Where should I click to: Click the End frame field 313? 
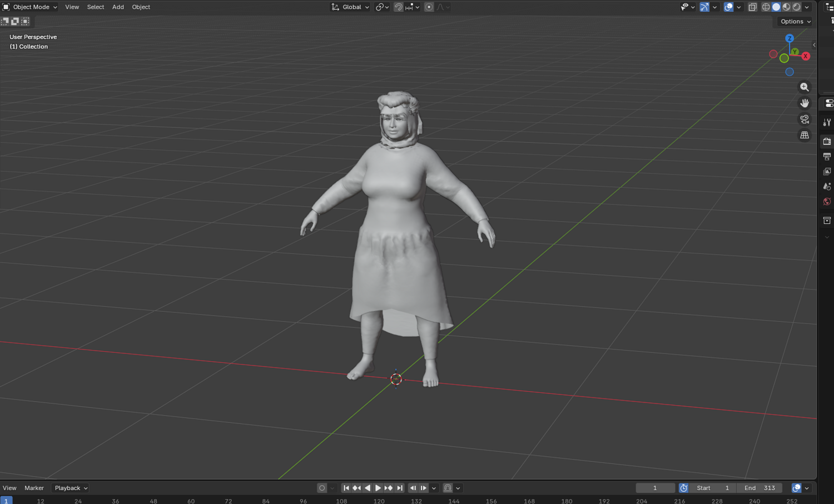point(759,488)
